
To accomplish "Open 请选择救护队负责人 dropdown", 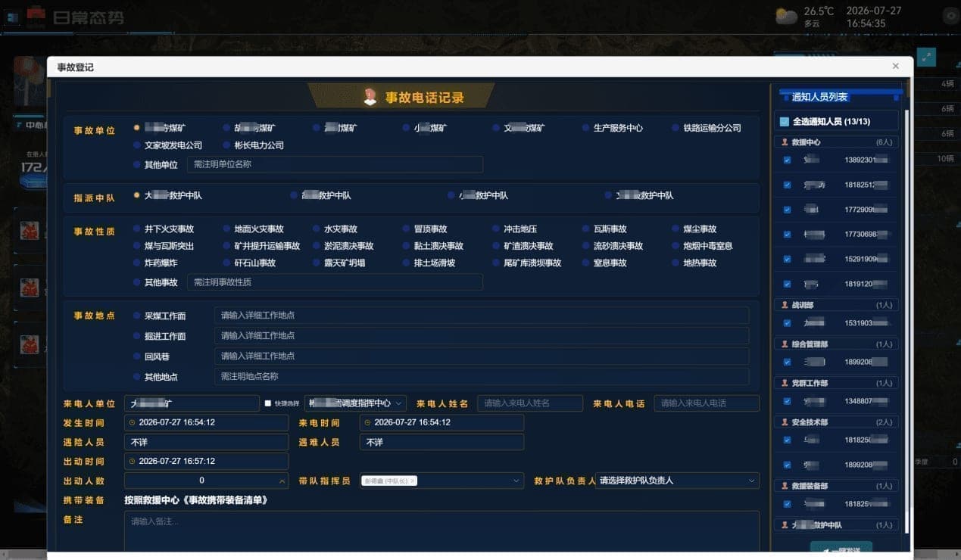I will point(677,481).
